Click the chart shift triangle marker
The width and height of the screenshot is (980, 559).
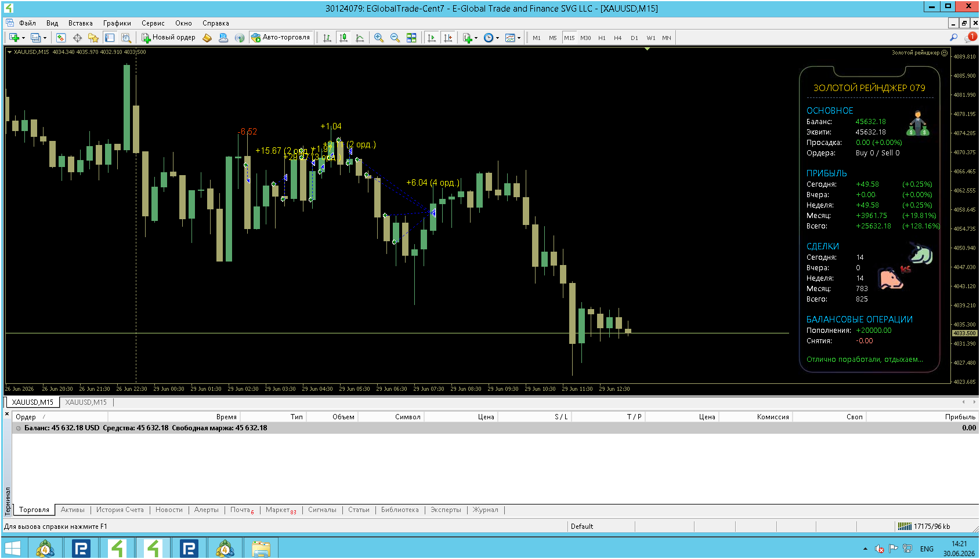point(647,49)
